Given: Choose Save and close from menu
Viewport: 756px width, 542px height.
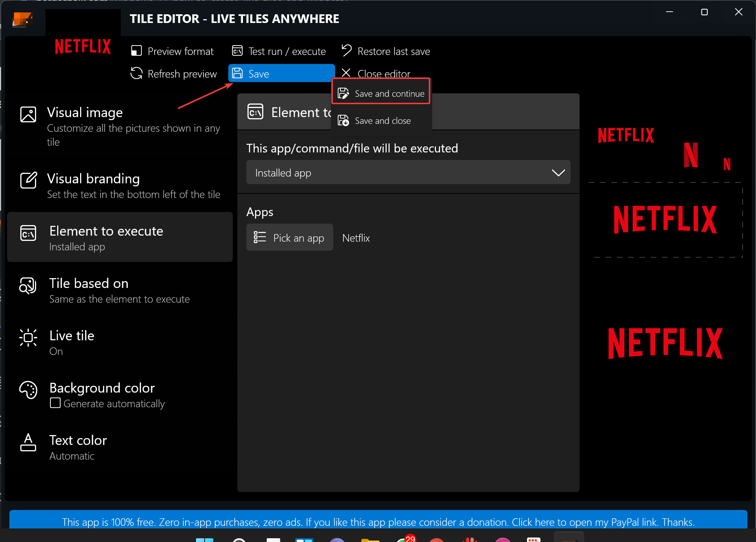Looking at the screenshot, I should pyautogui.click(x=381, y=120).
